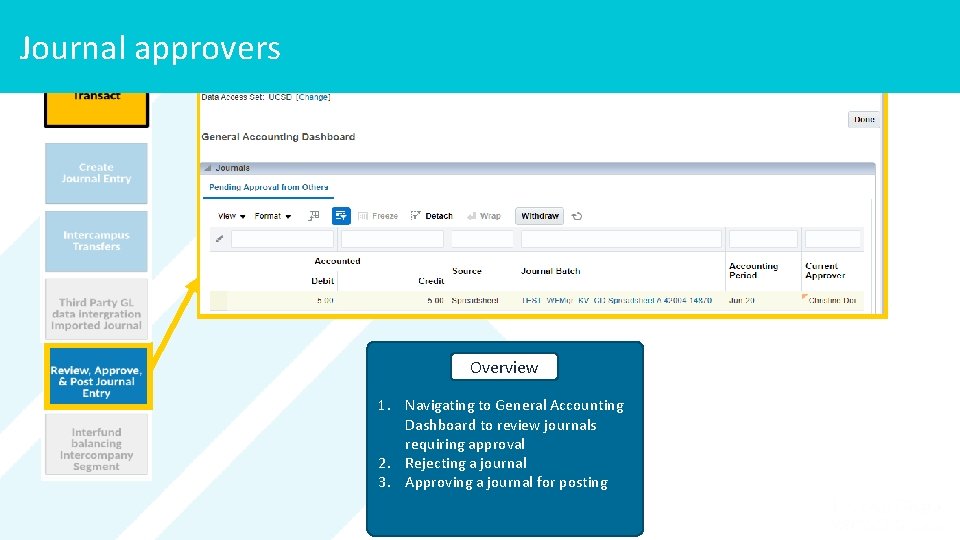Click the Third Party GL Imported Journal box
960x540 pixels.
click(96, 309)
